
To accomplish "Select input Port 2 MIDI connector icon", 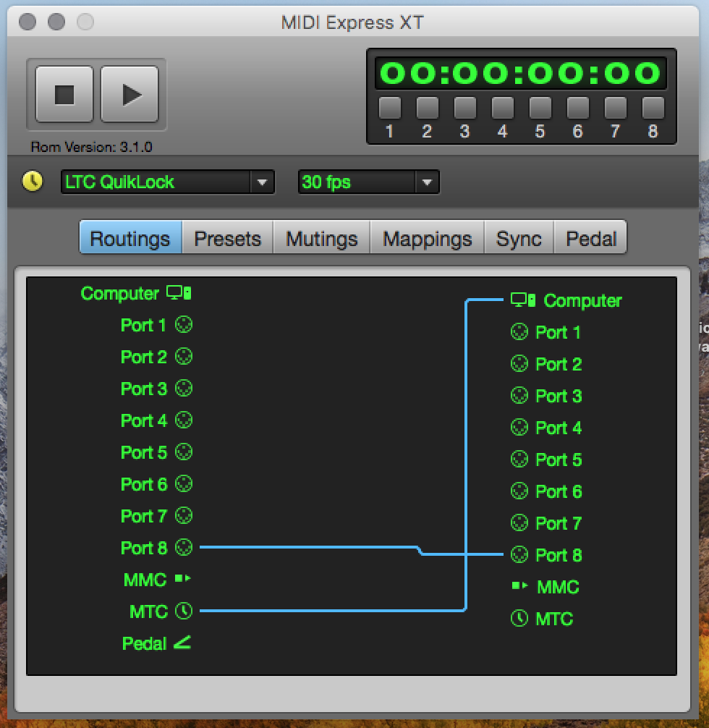I will 184,357.
